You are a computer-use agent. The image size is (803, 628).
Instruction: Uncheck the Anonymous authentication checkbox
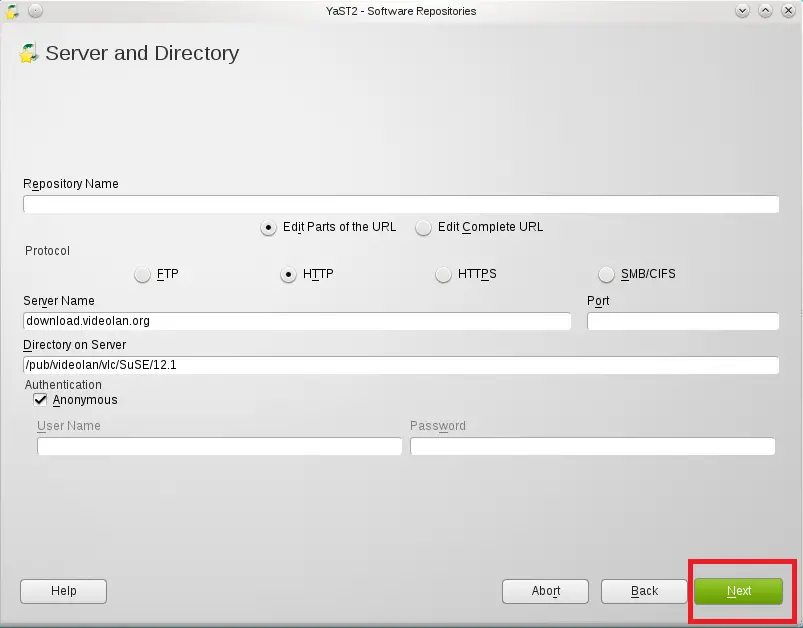pos(40,400)
